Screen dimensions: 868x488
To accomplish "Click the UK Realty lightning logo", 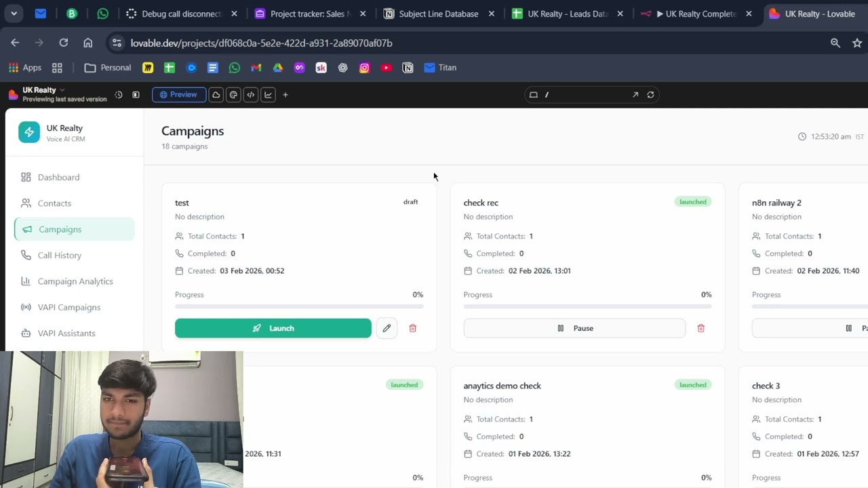I will [29, 132].
